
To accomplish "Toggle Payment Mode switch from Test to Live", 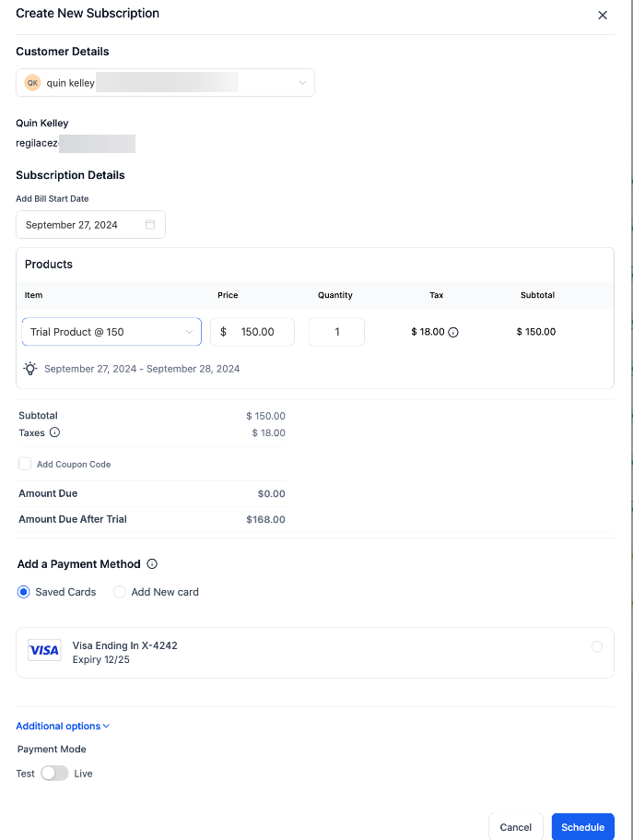I will pos(54,774).
